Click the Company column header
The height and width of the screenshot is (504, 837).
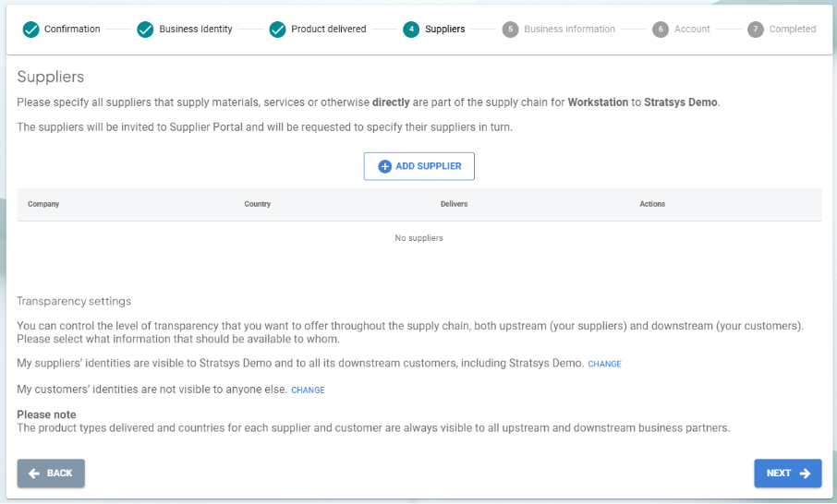tap(43, 204)
